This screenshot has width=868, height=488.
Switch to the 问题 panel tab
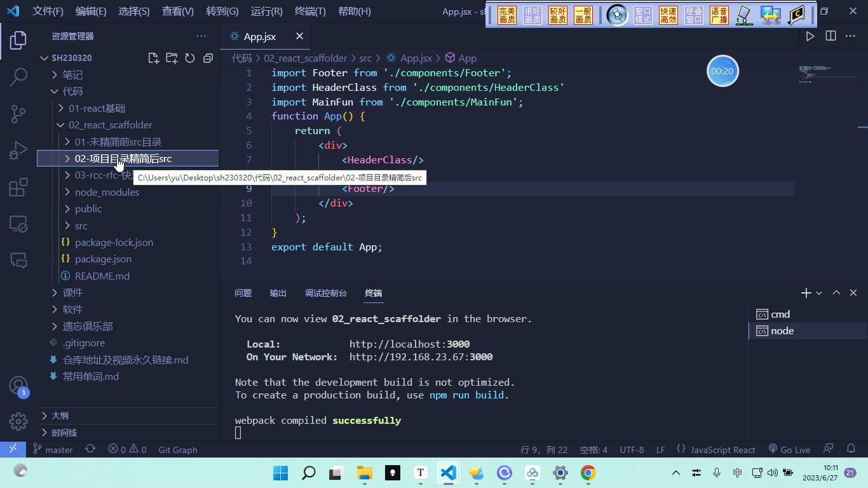pos(243,293)
